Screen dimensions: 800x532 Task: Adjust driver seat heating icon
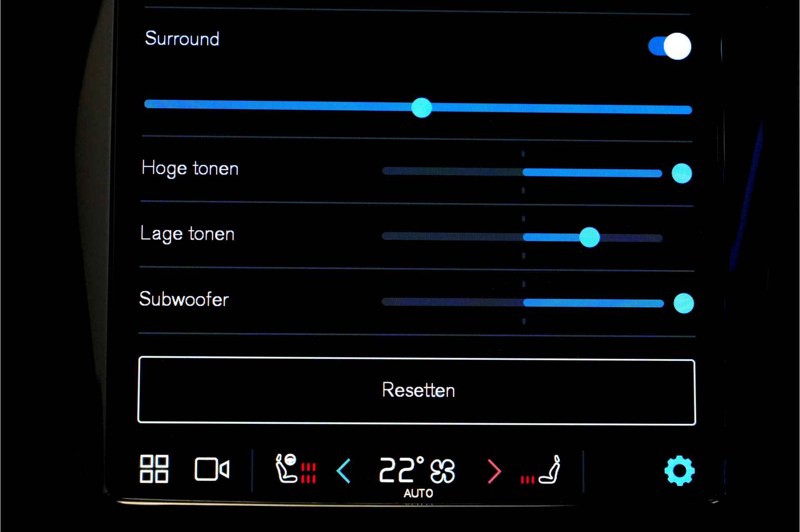295,469
